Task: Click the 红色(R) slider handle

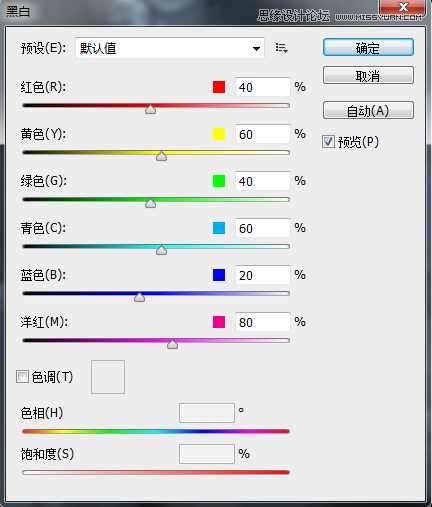Action: [x=150, y=109]
